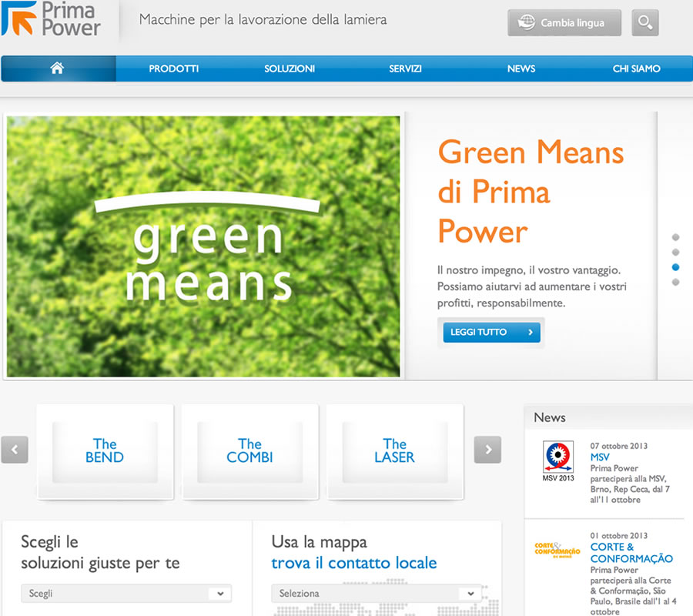Open the SOLUZIONI menu

coord(290,69)
